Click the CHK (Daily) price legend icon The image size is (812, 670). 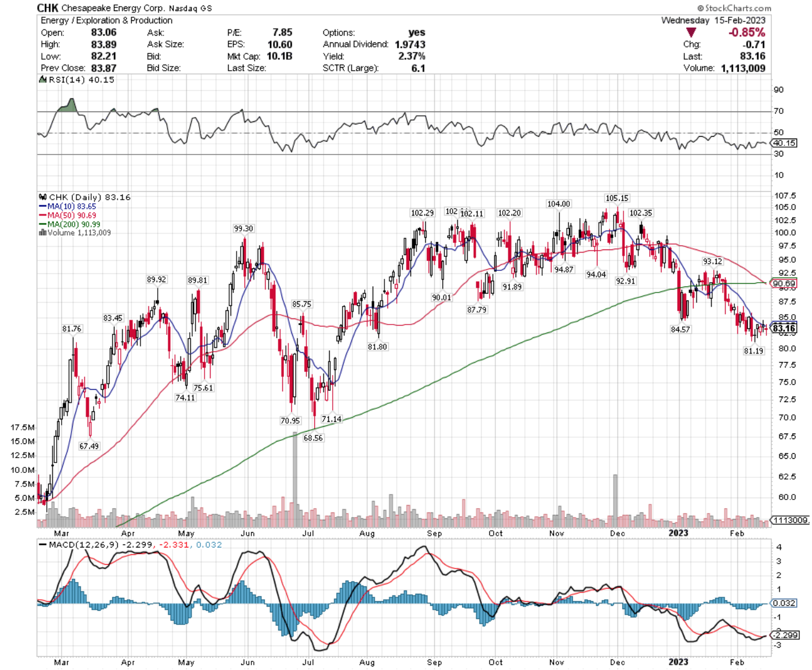[x=43, y=198]
